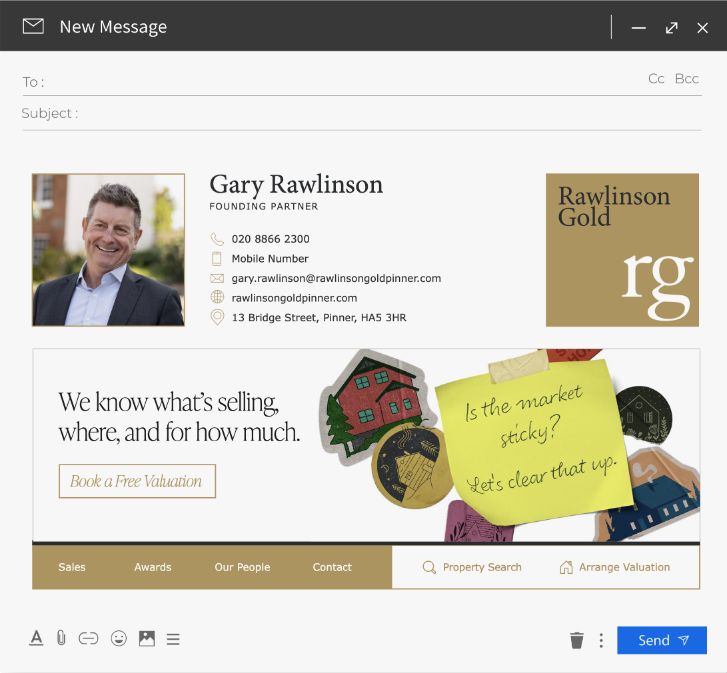Click the FOUNDING PARTNER title text
This screenshot has height=673, width=727.
[x=264, y=206]
